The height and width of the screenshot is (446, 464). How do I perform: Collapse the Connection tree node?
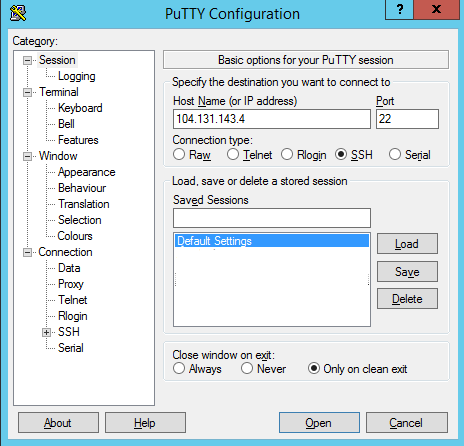pos(27,252)
